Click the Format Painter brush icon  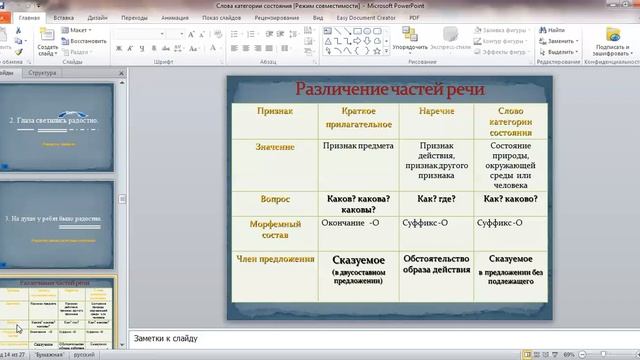pyautogui.click(x=18, y=52)
